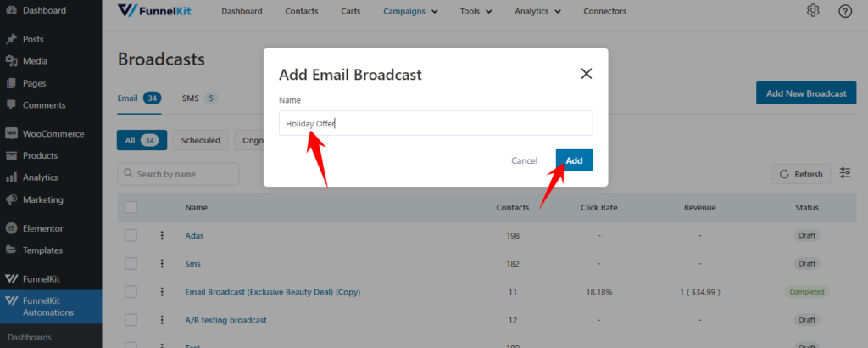
Task: Click the Draft status in Adas row
Action: click(x=807, y=235)
